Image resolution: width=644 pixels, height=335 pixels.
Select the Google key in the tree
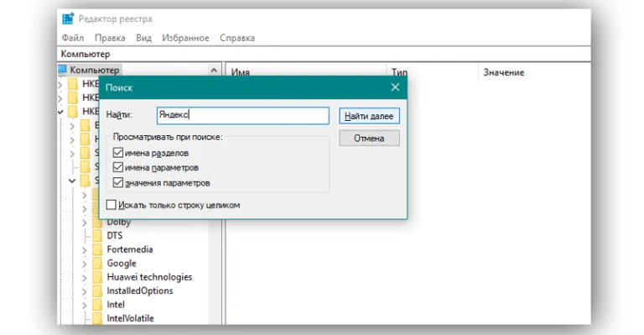tap(122, 264)
